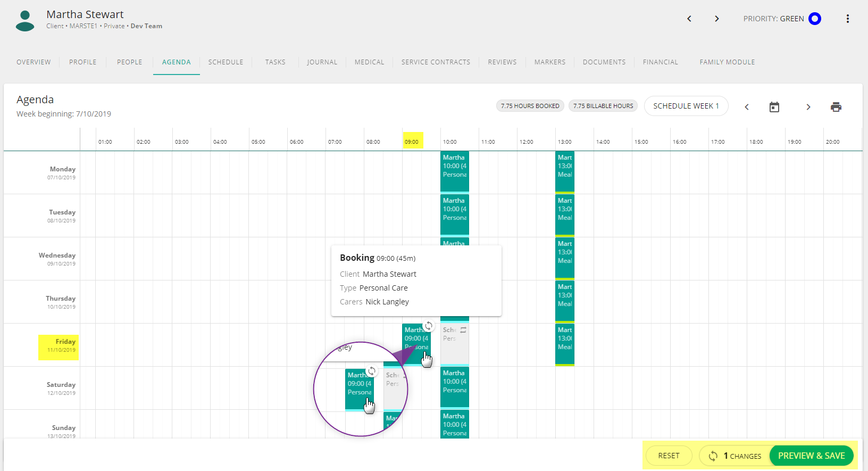Click the 13:00 time column header
Screen dimensions: 868x471
(565, 142)
